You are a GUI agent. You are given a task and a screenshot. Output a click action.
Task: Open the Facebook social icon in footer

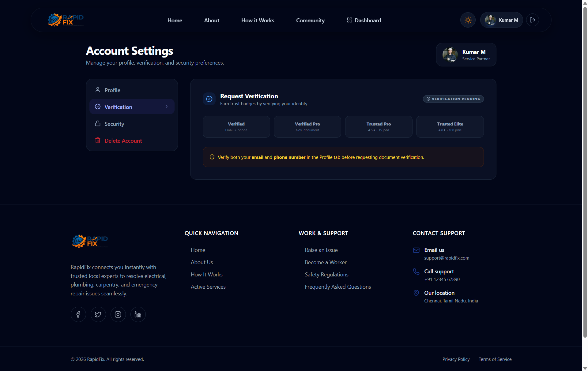point(78,314)
